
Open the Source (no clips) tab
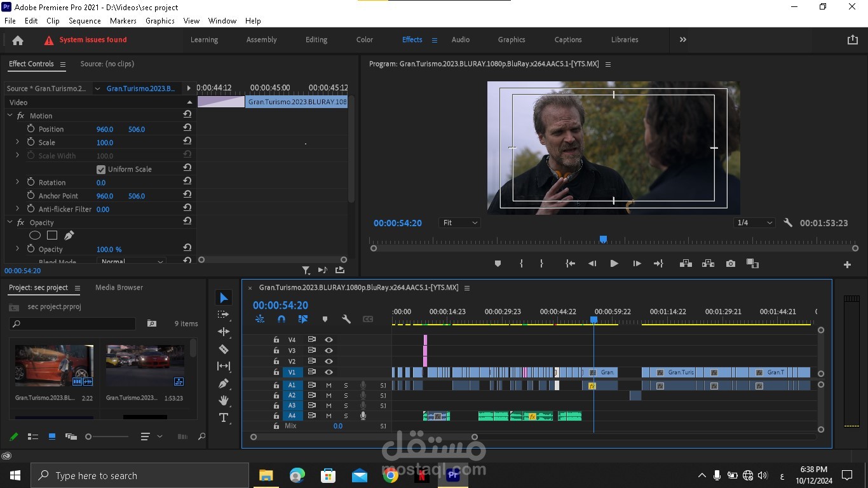tap(107, 64)
